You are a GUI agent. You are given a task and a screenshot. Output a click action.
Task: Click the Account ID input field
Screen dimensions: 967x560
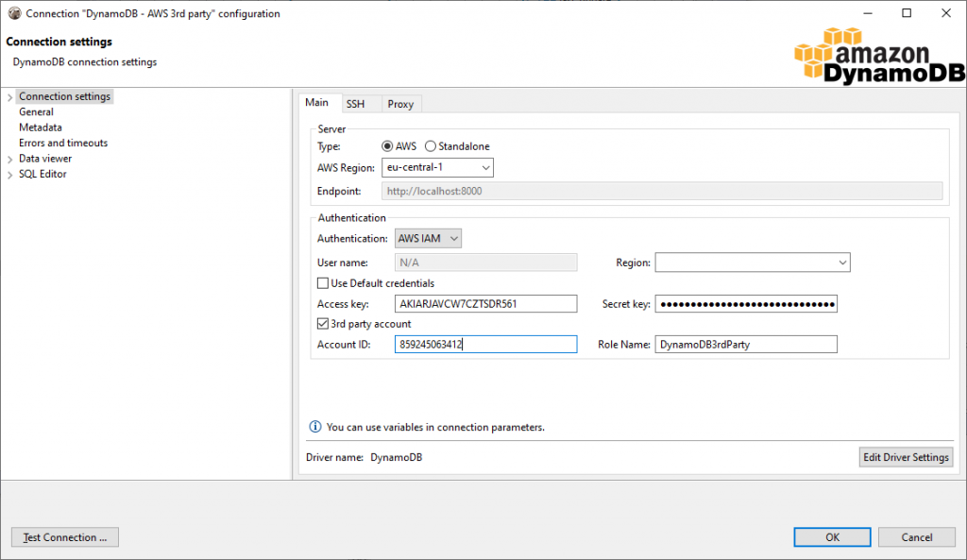(486, 344)
